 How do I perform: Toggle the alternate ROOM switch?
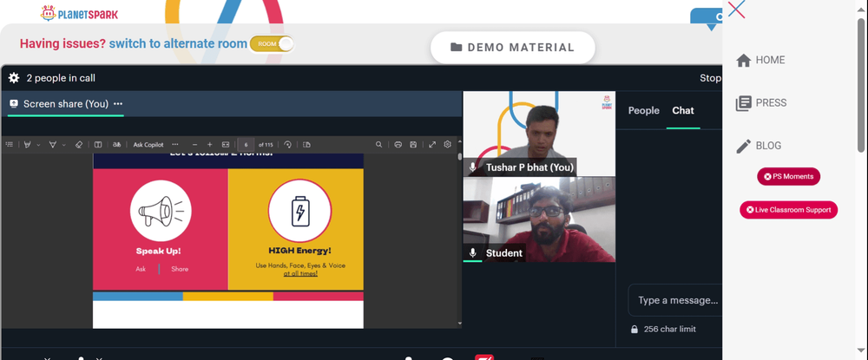point(271,43)
